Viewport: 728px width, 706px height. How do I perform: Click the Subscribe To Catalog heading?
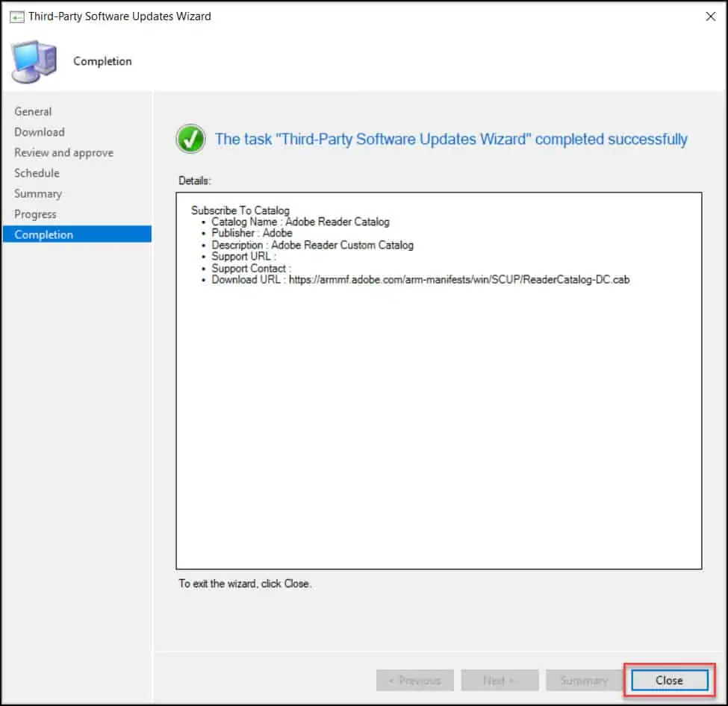[240, 210]
